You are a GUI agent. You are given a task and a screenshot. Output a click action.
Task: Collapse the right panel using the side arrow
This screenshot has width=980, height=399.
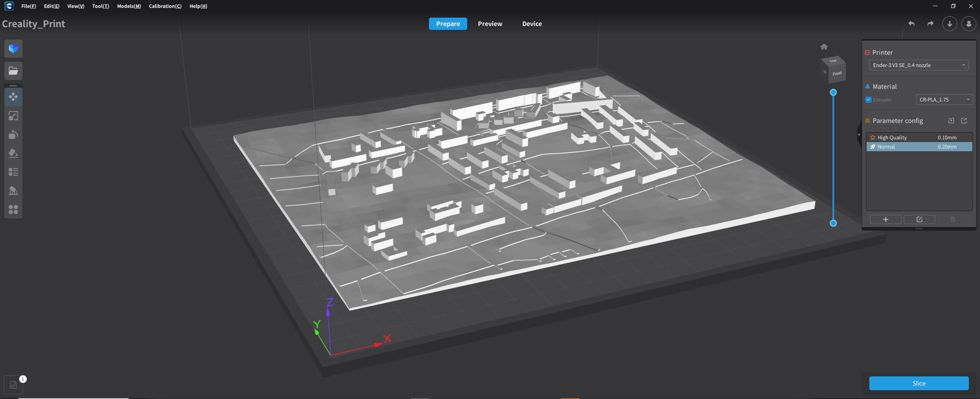pos(859,134)
